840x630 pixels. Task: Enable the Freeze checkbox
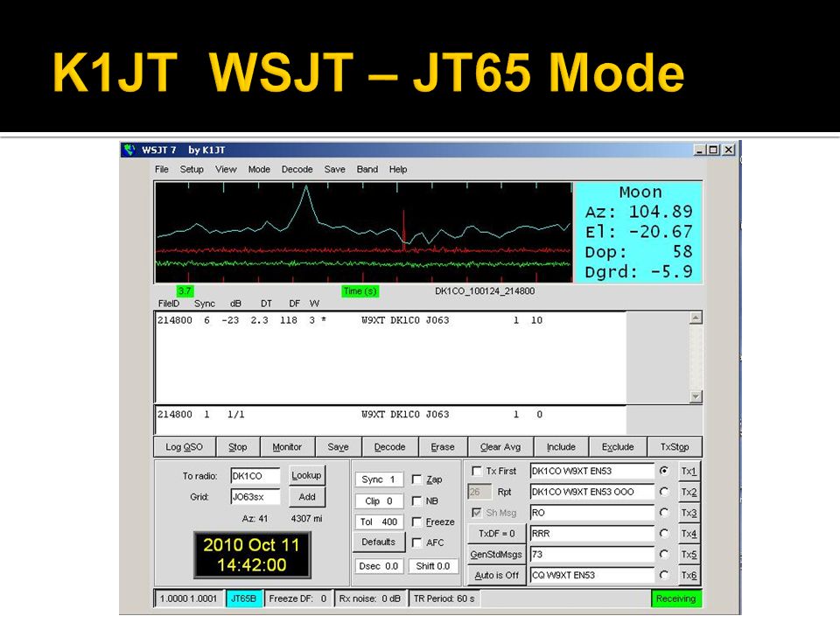(x=416, y=521)
